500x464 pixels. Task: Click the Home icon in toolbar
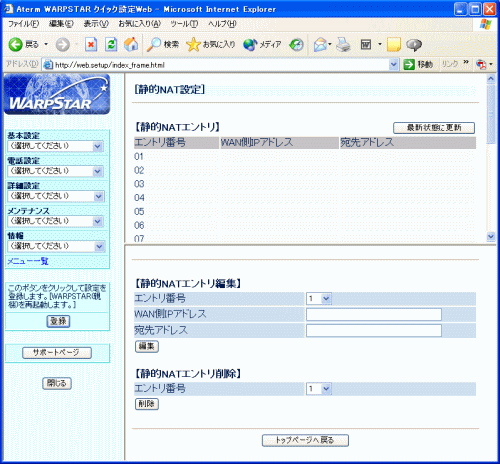[x=131, y=44]
